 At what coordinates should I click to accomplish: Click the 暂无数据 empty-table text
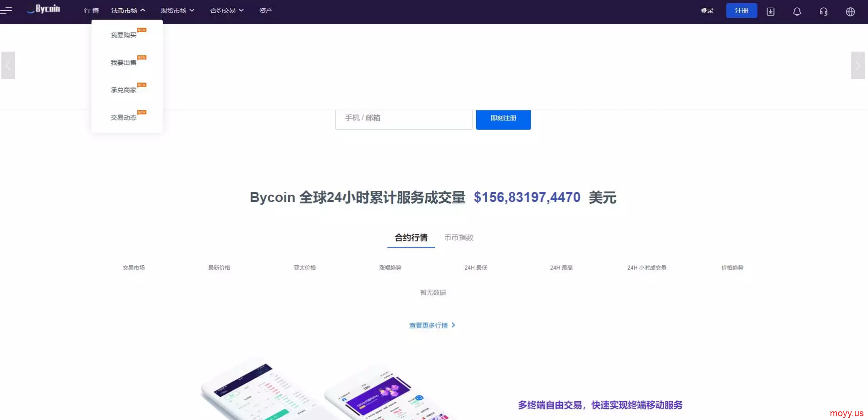pyautogui.click(x=433, y=292)
